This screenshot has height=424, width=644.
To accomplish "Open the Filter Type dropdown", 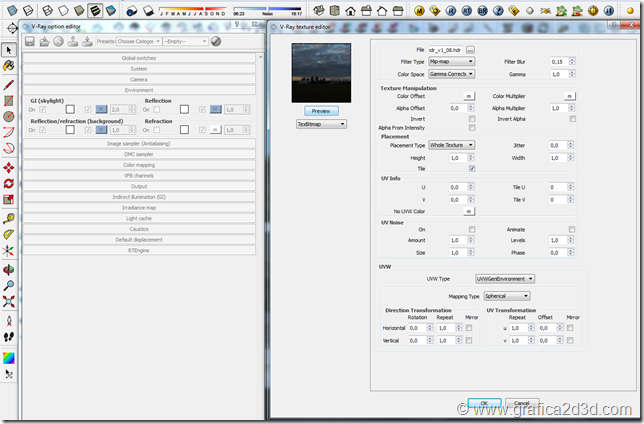I will pyautogui.click(x=453, y=61).
